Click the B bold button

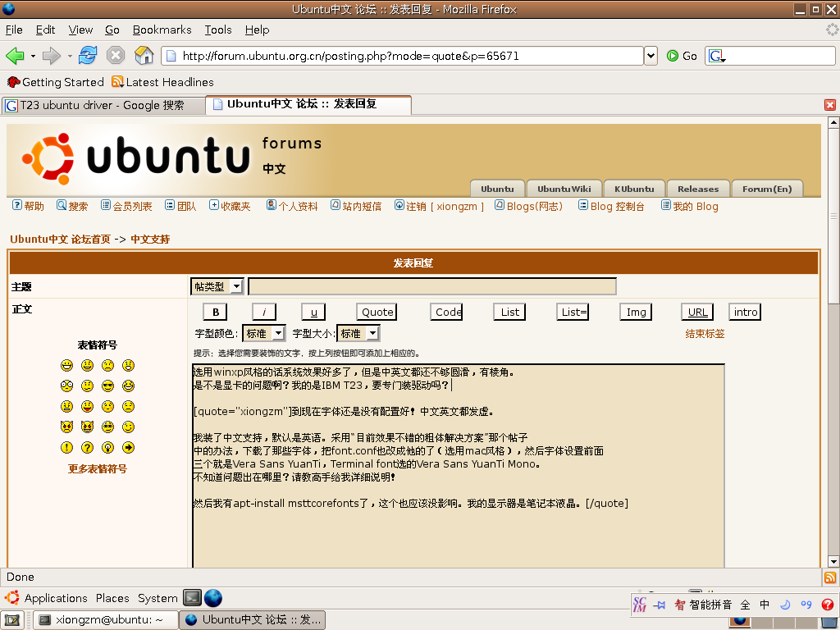216,312
